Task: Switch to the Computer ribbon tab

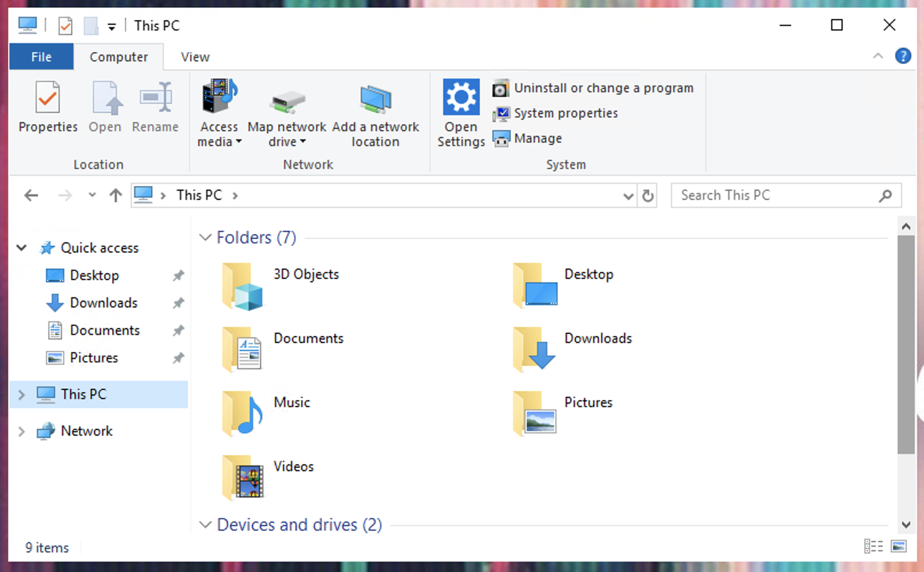Action: [x=119, y=57]
